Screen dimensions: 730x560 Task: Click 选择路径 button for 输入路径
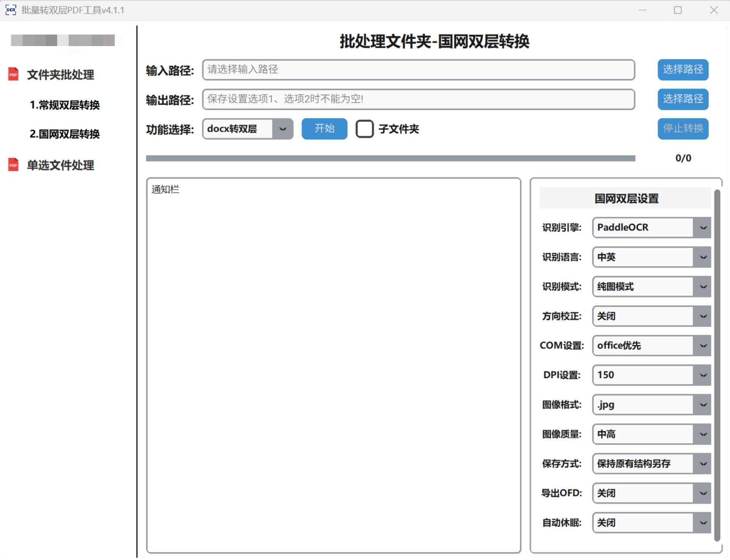pyautogui.click(x=683, y=70)
